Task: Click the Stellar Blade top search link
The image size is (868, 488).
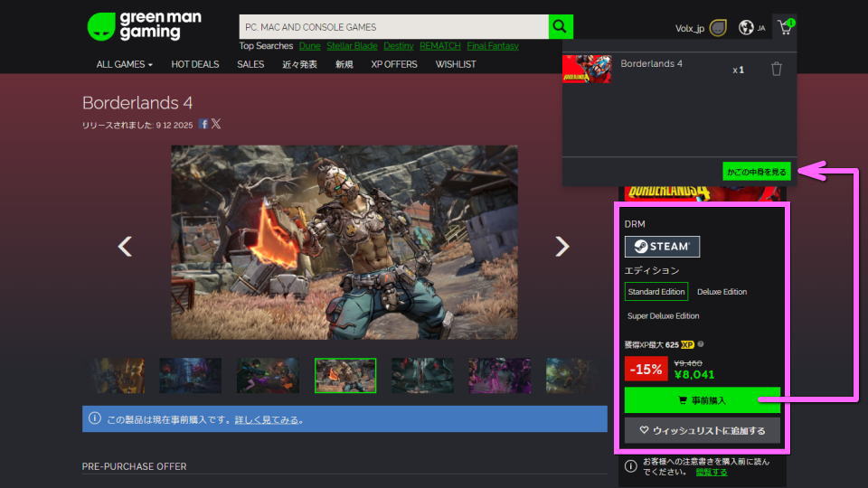Action: (x=352, y=46)
